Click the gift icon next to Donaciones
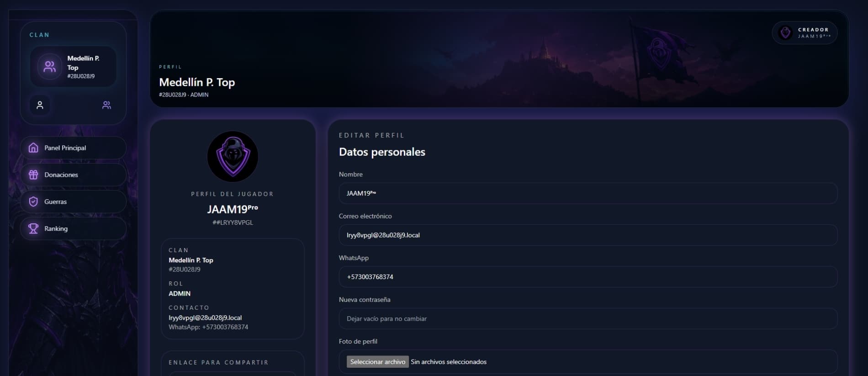The height and width of the screenshot is (376, 868). coord(33,175)
